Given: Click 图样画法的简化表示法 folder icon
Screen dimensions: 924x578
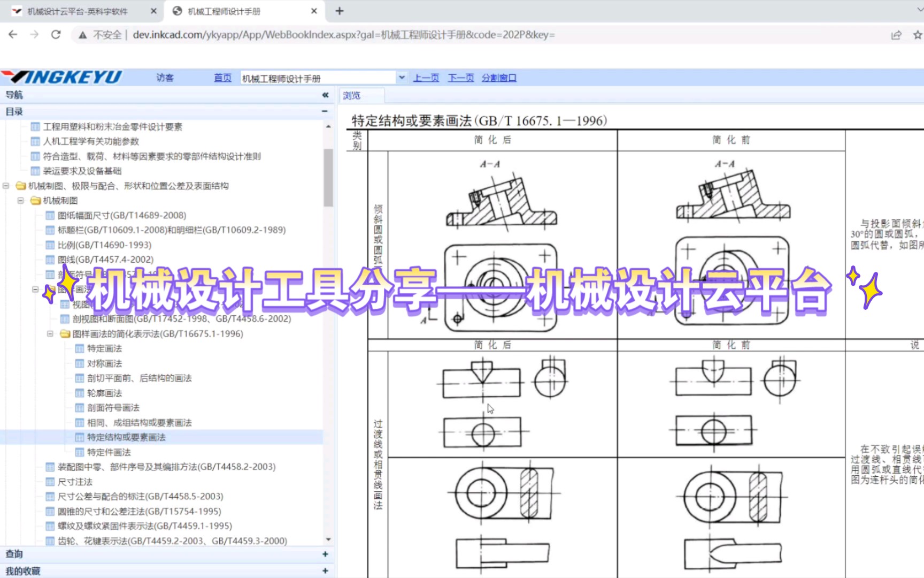Looking at the screenshot, I should (x=65, y=333).
